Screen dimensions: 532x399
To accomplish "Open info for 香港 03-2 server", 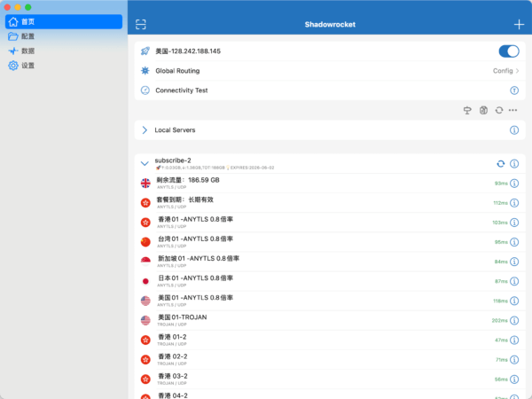I will (514, 379).
